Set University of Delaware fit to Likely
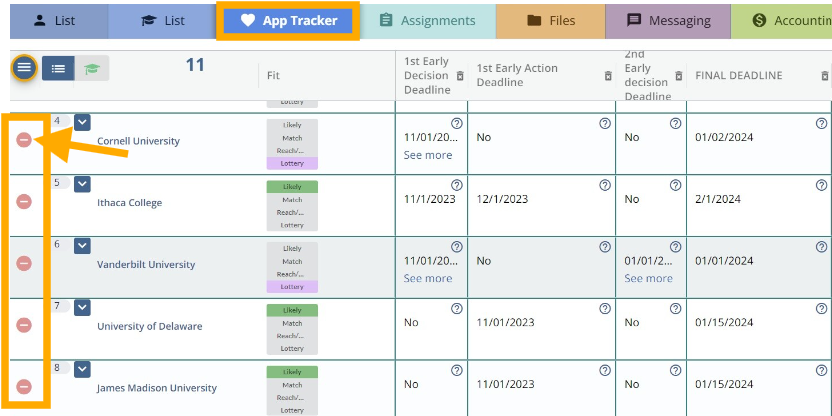Image resolution: width=832 pixels, height=416 pixels. (292, 310)
